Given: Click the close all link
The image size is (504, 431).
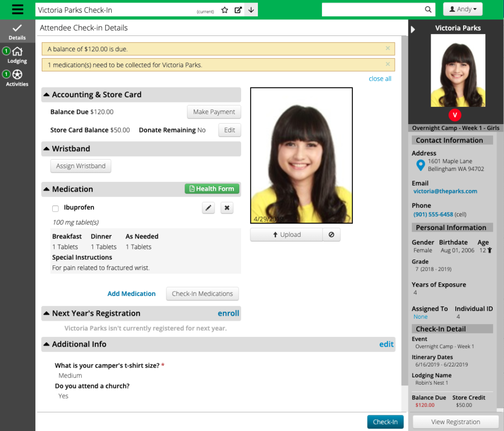Looking at the screenshot, I should 380,78.
